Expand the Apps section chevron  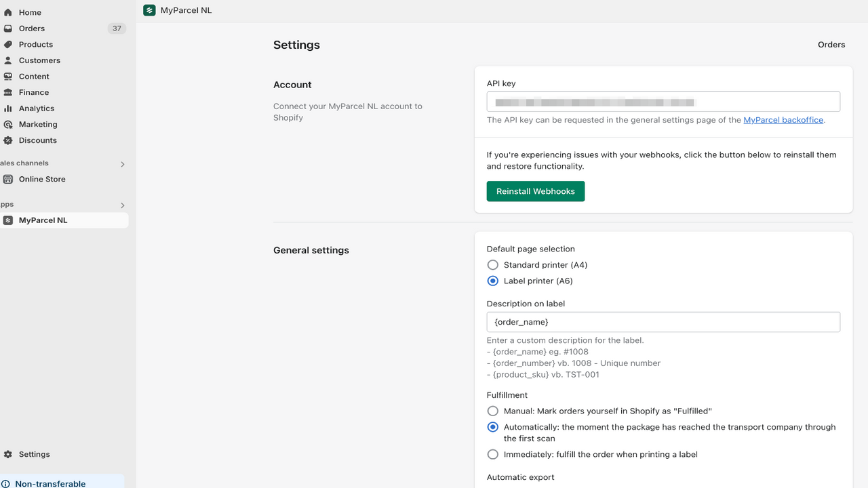(123, 205)
